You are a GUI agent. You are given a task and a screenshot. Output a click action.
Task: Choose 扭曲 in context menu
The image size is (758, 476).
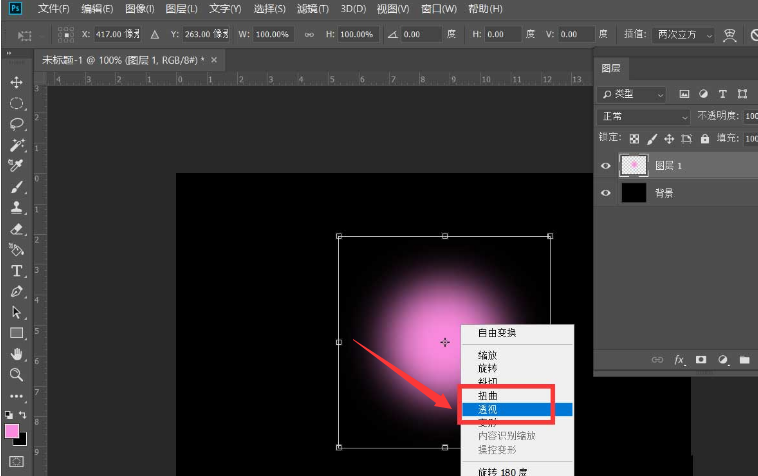click(x=517, y=396)
